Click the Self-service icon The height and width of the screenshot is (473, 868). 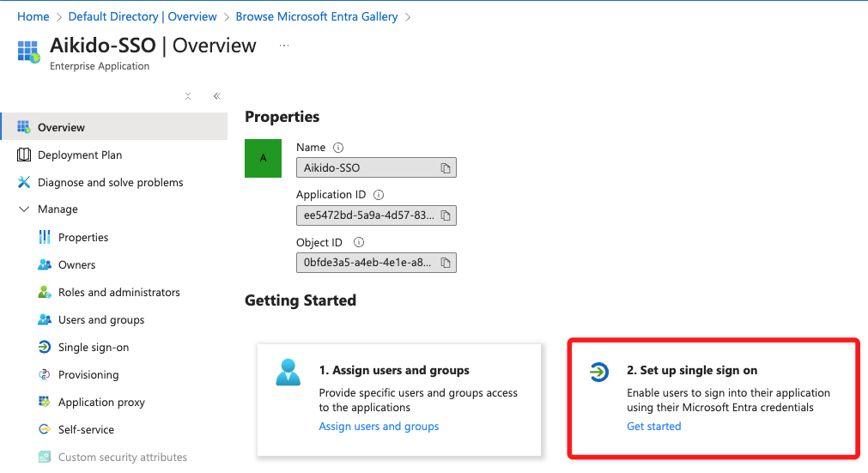(x=45, y=429)
